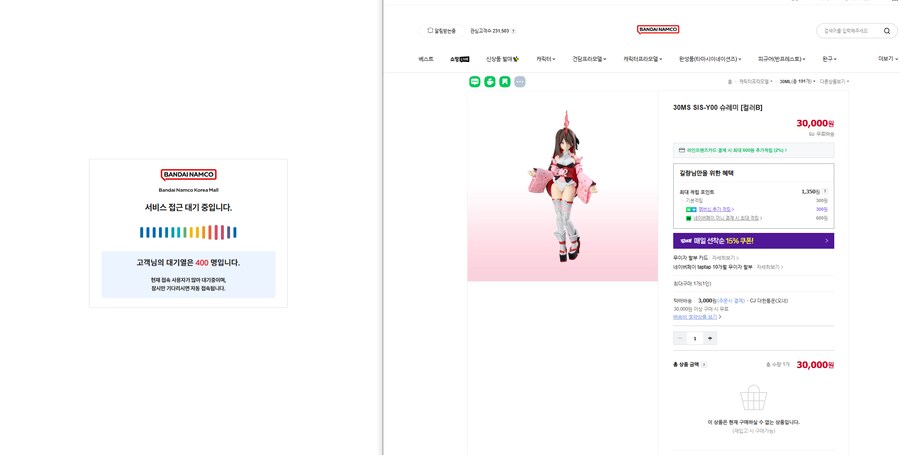Decrease quantity with the minus button

[x=680, y=339]
